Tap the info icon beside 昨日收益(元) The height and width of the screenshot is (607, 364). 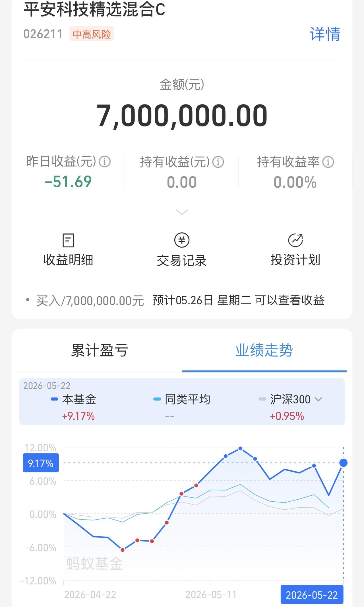click(x=105, y=162)
